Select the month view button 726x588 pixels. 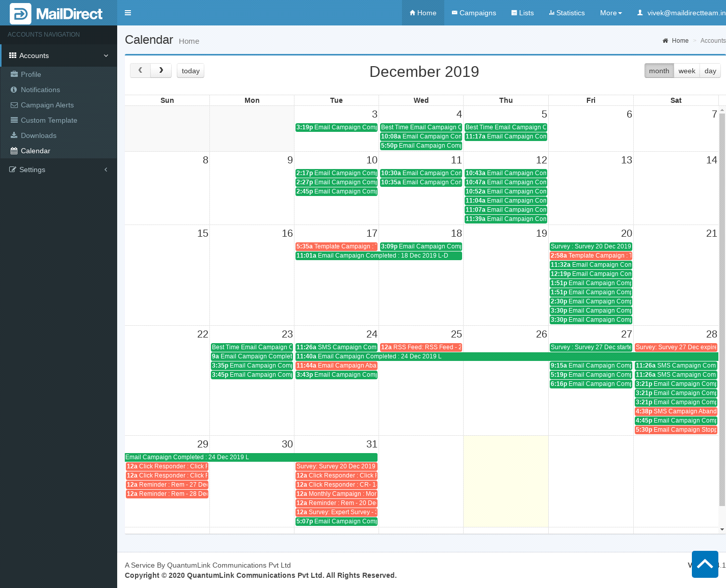tap(659, 71)
